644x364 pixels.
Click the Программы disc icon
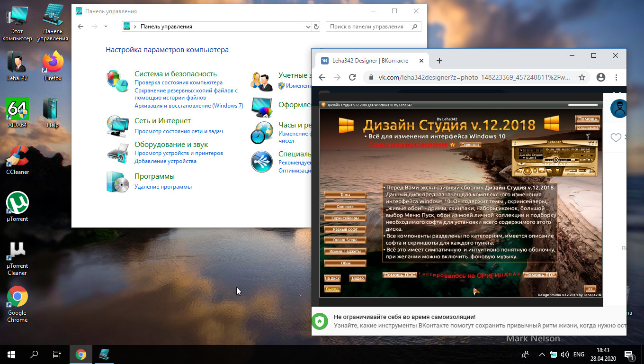(x=117, y=182)
